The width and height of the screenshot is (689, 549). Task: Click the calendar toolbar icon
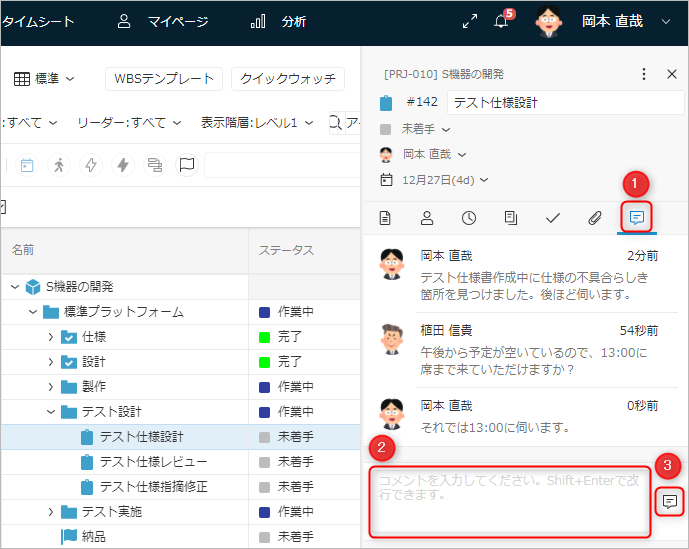(27, 165)
